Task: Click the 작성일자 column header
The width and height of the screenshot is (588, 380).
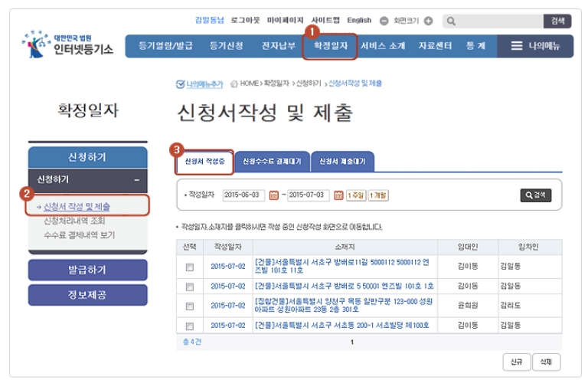Action: (x=227, y=247)
